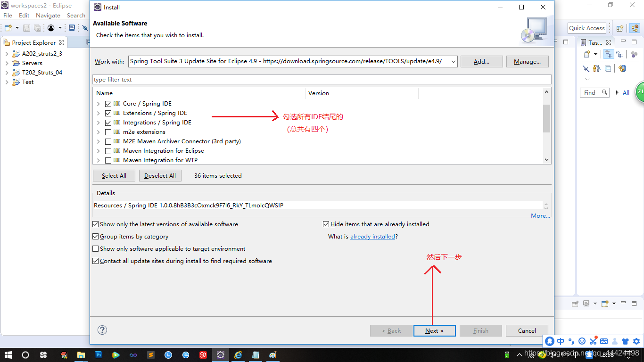Click More... link in Details
Viewport: 644px width, 362px height.
pyautogui.click(x=540, y=216)
